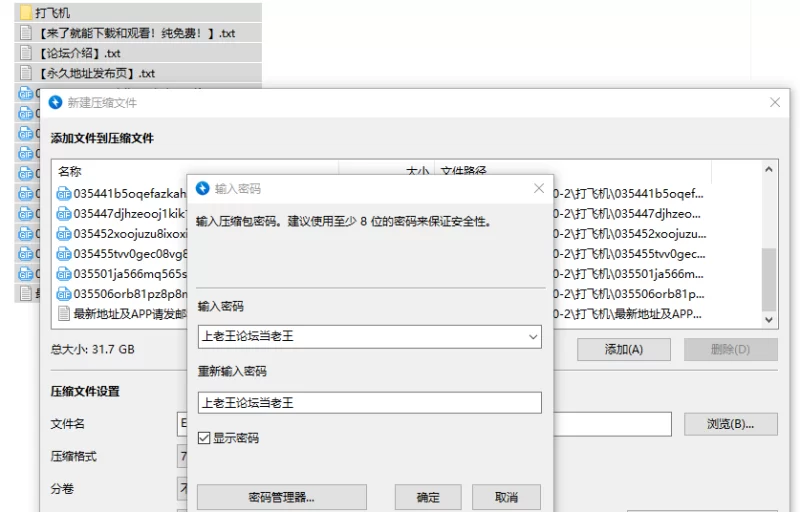The height and width of the screenshot is (512, 800).
Task: Click path 打飞机\035441b5oqef...
Action: point(629,194)
